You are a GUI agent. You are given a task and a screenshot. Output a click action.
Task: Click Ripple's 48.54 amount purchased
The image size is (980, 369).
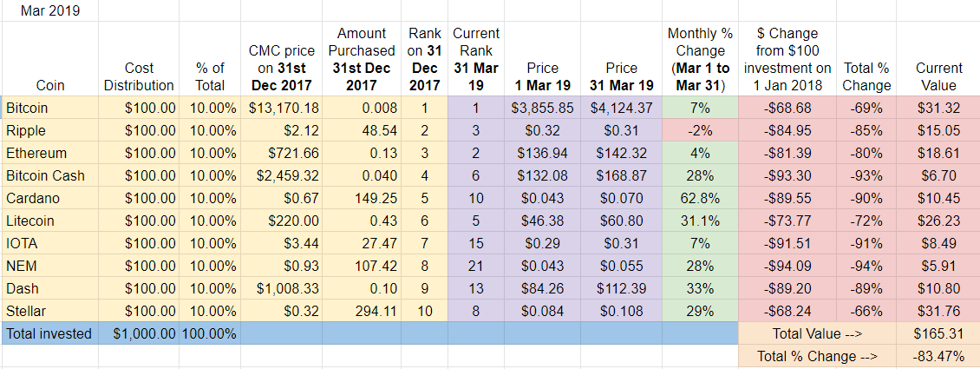click(362, 131)
